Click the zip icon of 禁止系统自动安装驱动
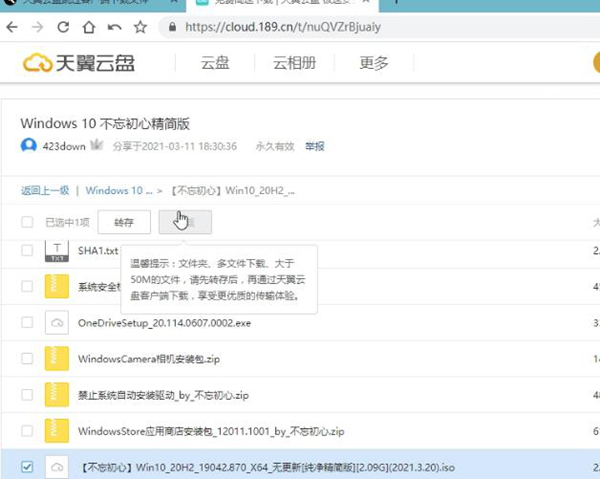This screenshot has height=479, width=600. (57, 394)
